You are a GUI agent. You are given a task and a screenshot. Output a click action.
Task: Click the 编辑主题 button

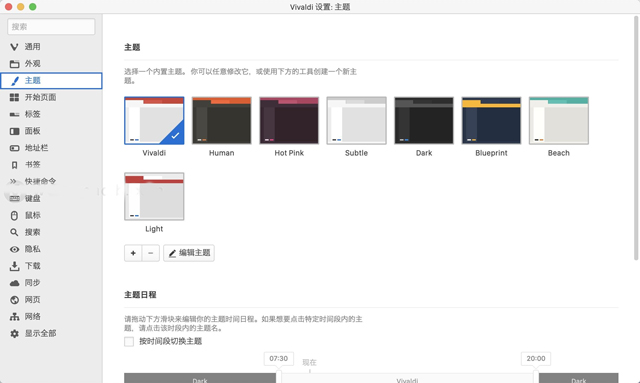(189, 253)
